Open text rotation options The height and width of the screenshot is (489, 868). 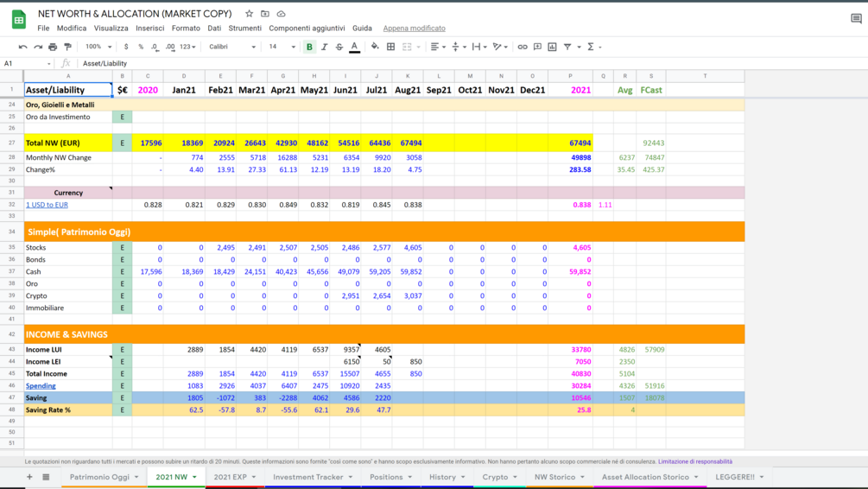click(x=500, y=47)
